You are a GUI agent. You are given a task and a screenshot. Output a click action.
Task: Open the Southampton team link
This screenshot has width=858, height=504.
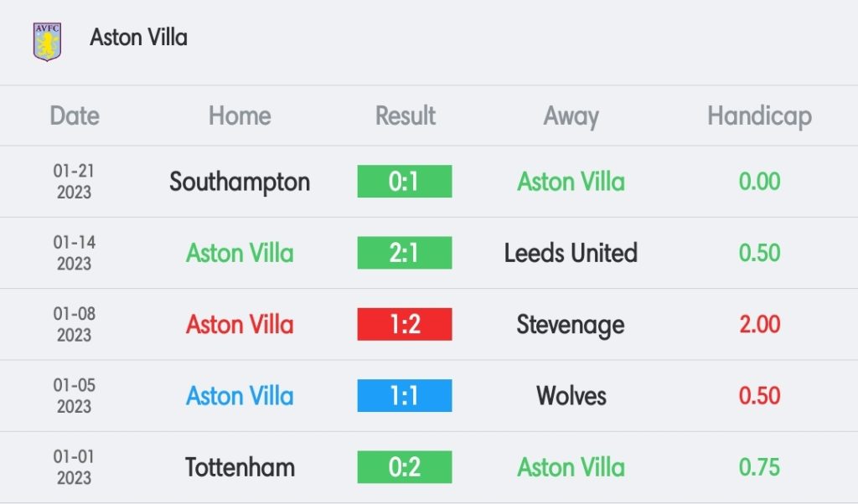(x=240, y=183)
